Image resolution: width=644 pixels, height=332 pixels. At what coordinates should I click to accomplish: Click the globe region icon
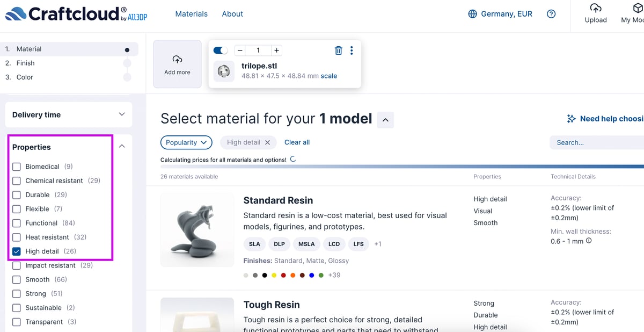click(472, 14)
